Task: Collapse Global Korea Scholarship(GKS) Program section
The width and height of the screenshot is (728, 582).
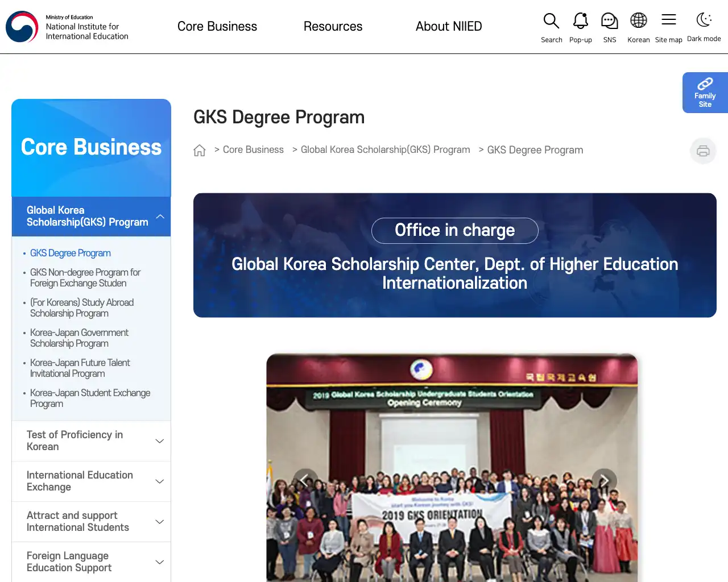Action: click(x=91, y=217)
